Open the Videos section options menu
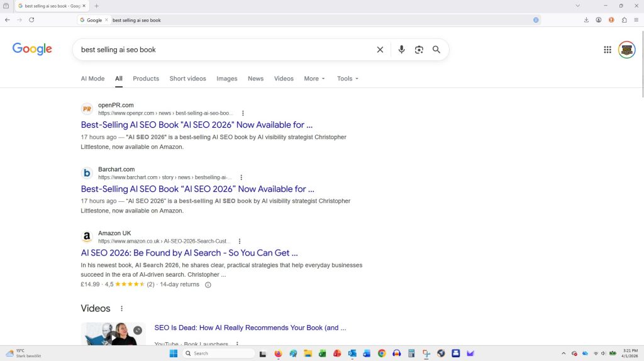644x361 pixels. coord(121,308)
